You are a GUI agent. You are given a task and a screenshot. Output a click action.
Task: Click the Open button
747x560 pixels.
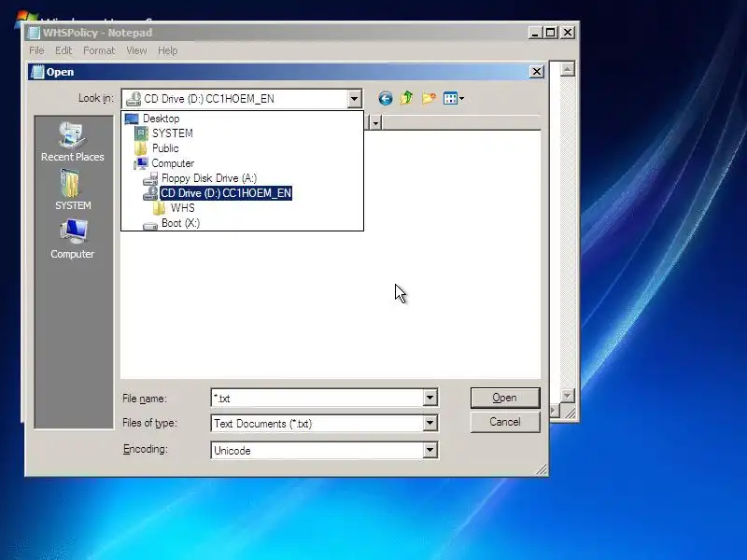pos(505,398)
